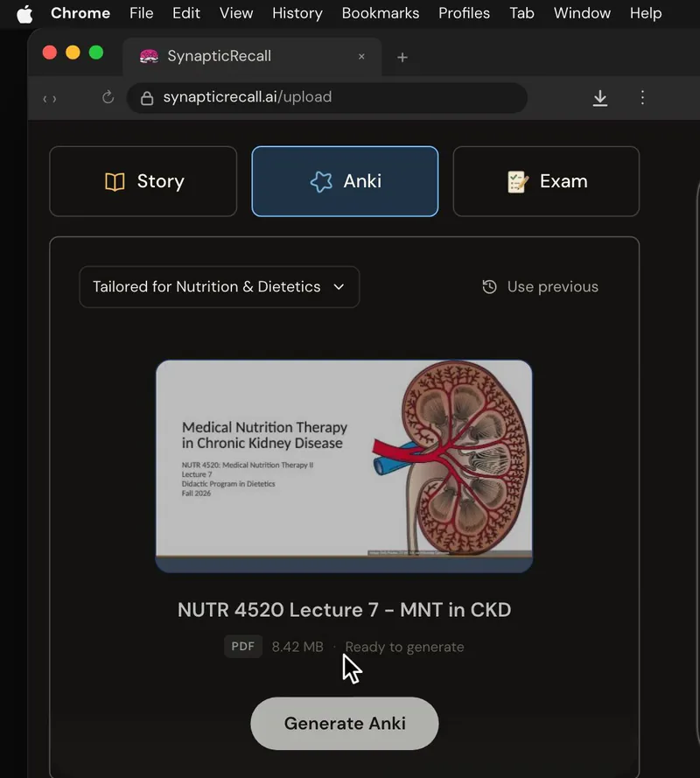Click the star icon on Anki
The image size is (700, 778).
click(321, 182)
